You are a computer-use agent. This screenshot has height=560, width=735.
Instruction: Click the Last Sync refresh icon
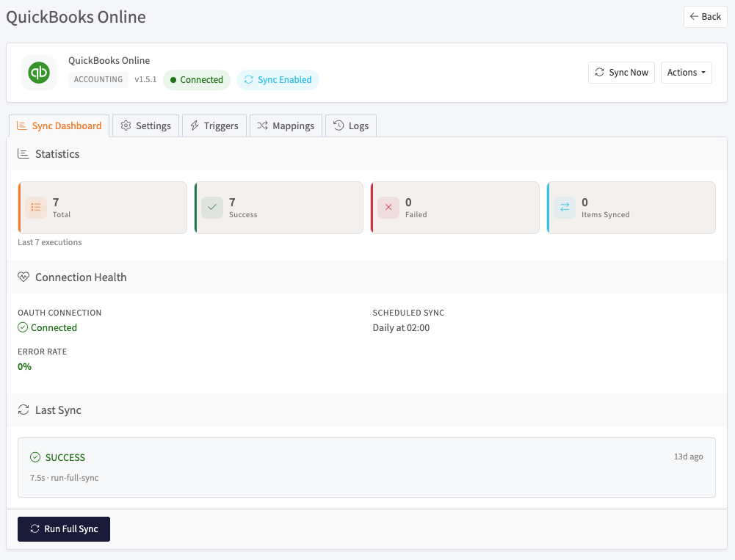click(23, 410)
